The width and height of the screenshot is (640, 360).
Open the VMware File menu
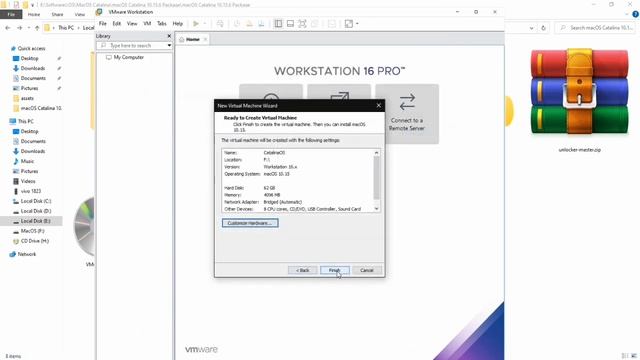pyautogui.click(x=103, y=24)
